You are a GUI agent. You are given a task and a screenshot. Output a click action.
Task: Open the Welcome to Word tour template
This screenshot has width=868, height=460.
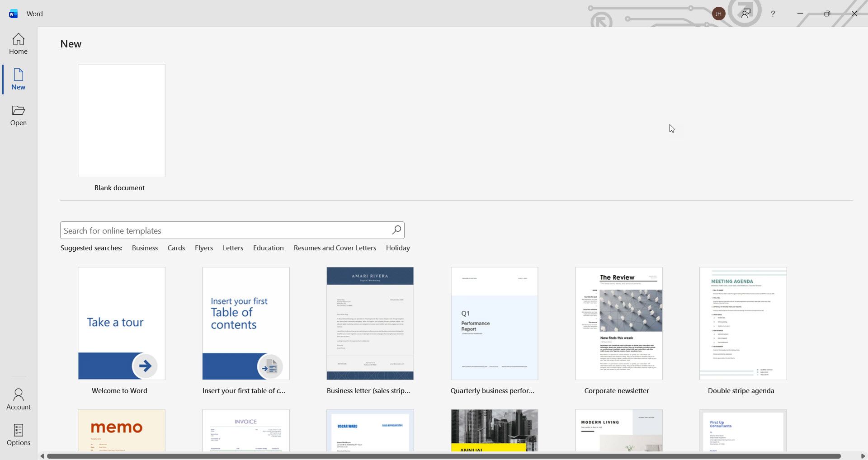(122, 324)
